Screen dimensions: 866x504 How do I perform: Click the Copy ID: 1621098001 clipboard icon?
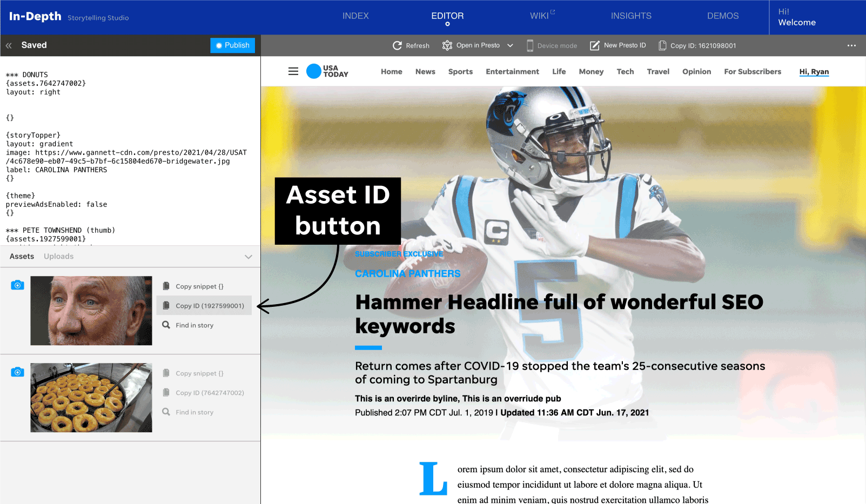pyautogui.click(x=662, y=45)
